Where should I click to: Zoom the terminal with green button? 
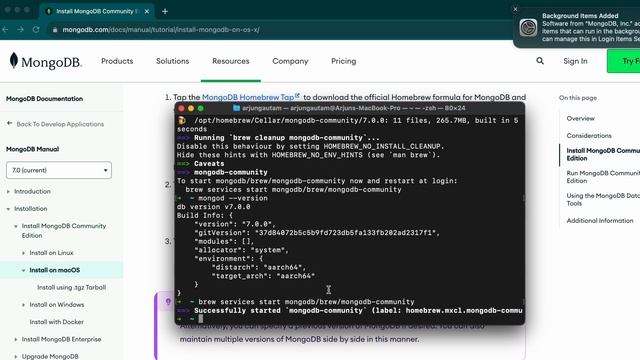coord(200,109)
